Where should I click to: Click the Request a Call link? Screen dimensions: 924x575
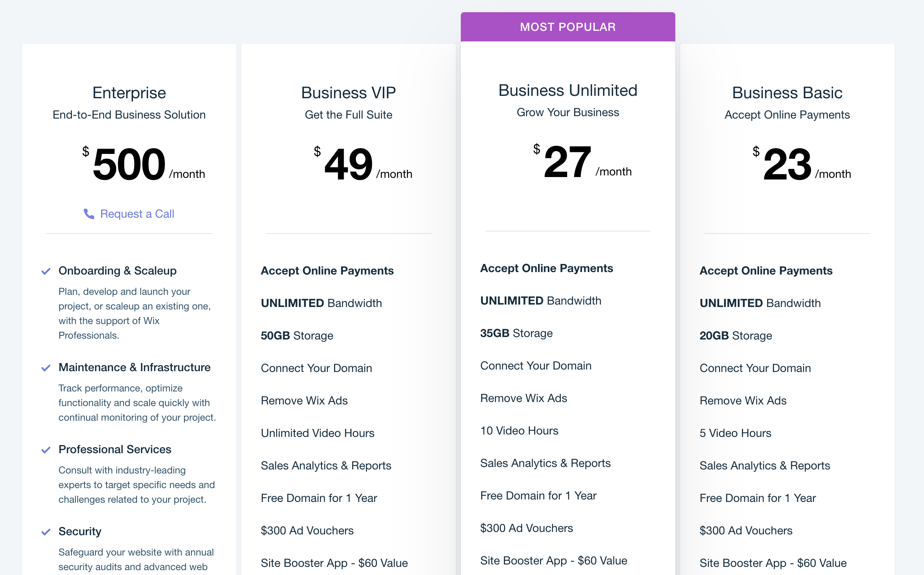[137, 214]
